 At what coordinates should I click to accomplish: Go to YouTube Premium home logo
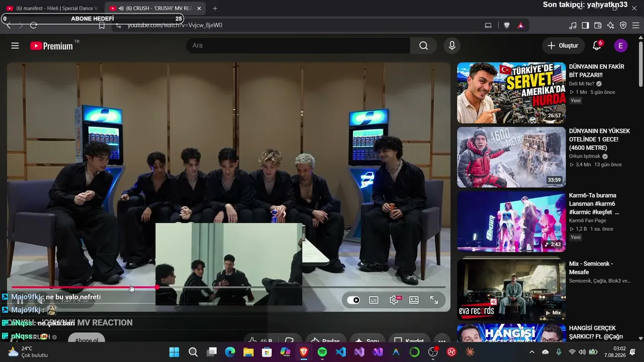click(x=52, y=46)
